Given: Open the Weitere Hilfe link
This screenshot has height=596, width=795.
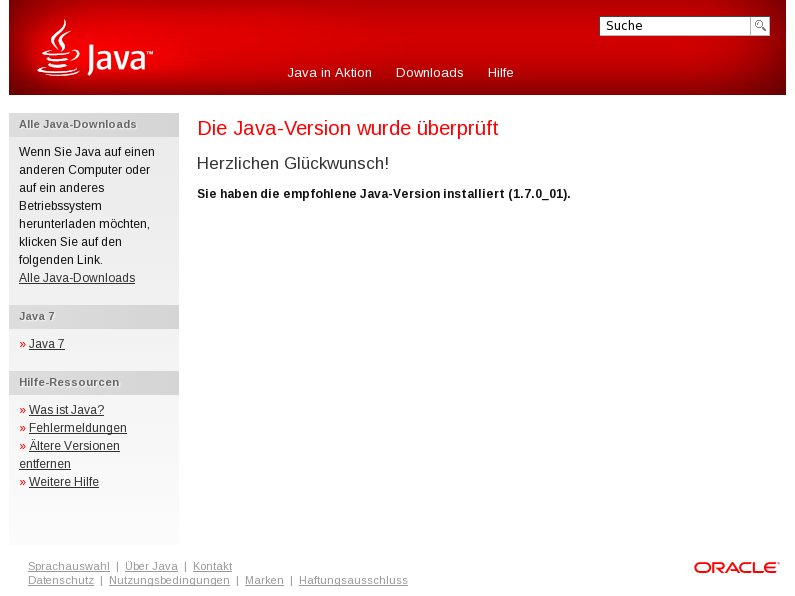Looking at the screenshot, I should tap(64, 481).
